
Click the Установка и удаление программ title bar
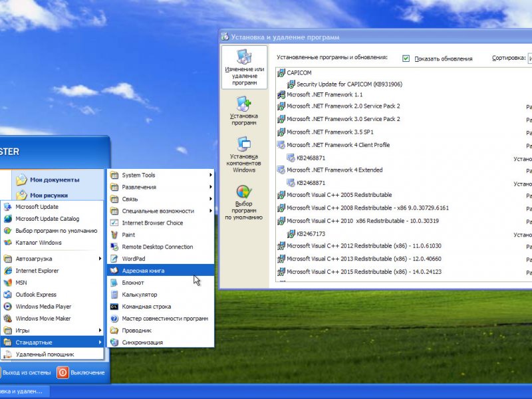coord(376,37)
